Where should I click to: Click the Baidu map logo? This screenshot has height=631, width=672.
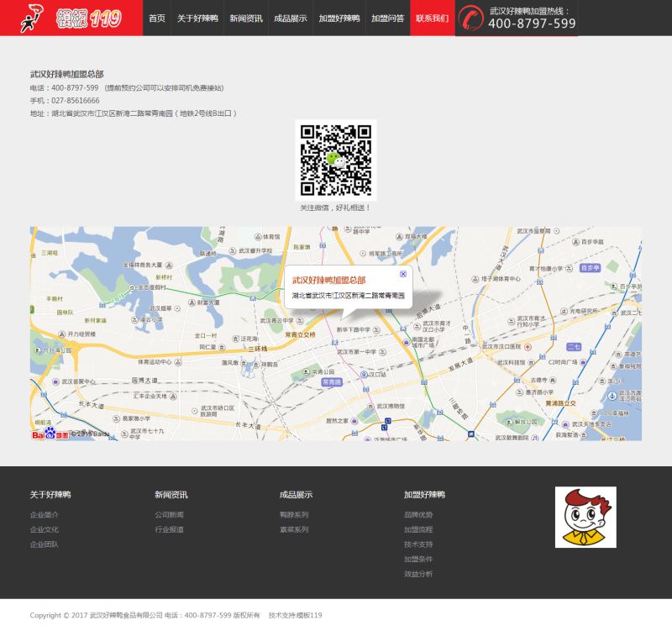point(50,434)
